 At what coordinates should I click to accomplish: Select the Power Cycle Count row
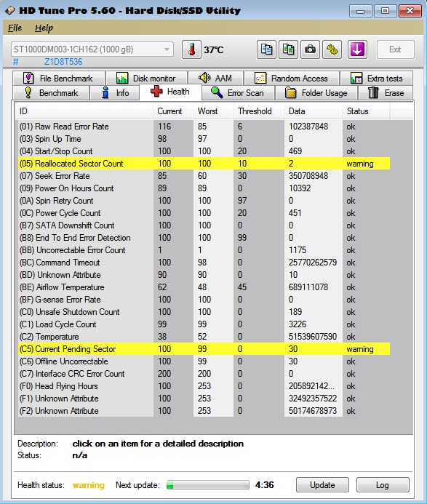204,213
